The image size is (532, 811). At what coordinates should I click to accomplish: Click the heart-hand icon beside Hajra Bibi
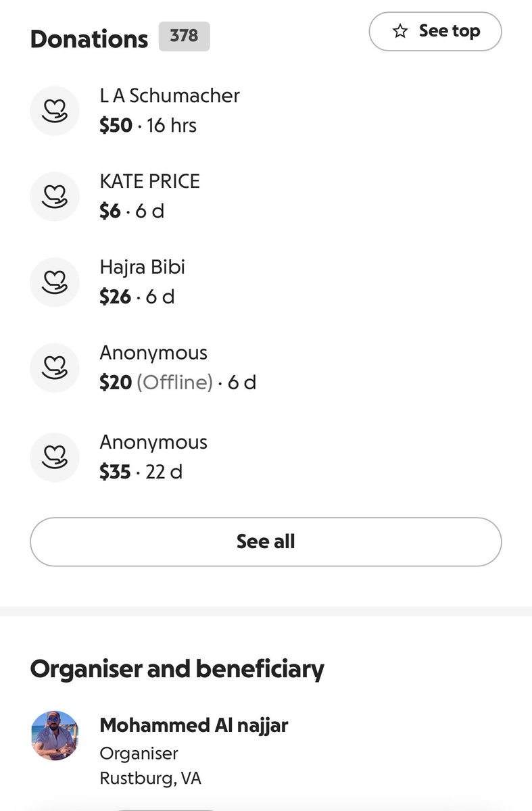click(x=55, y=282)
